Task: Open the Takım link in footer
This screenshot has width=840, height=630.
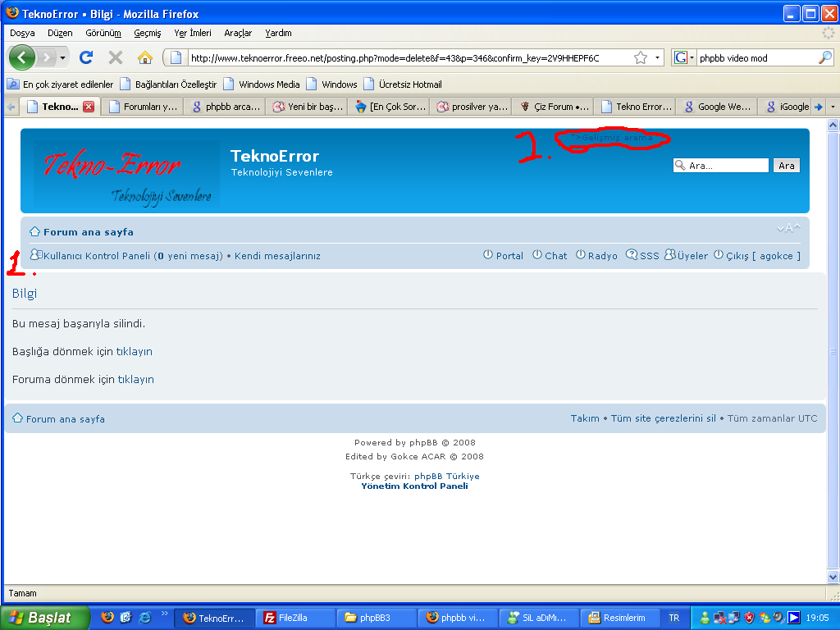Action: [585, 418]
